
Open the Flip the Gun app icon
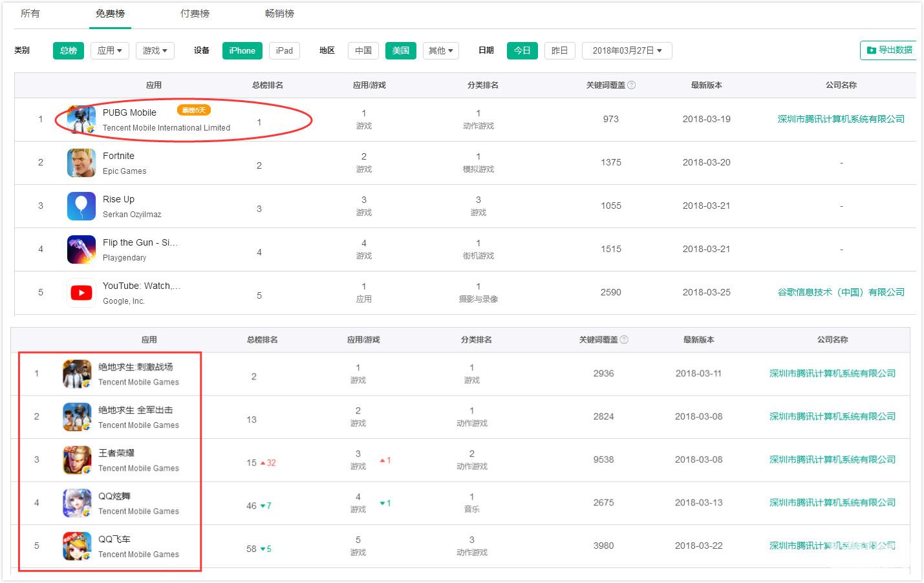tap(81, 249)
